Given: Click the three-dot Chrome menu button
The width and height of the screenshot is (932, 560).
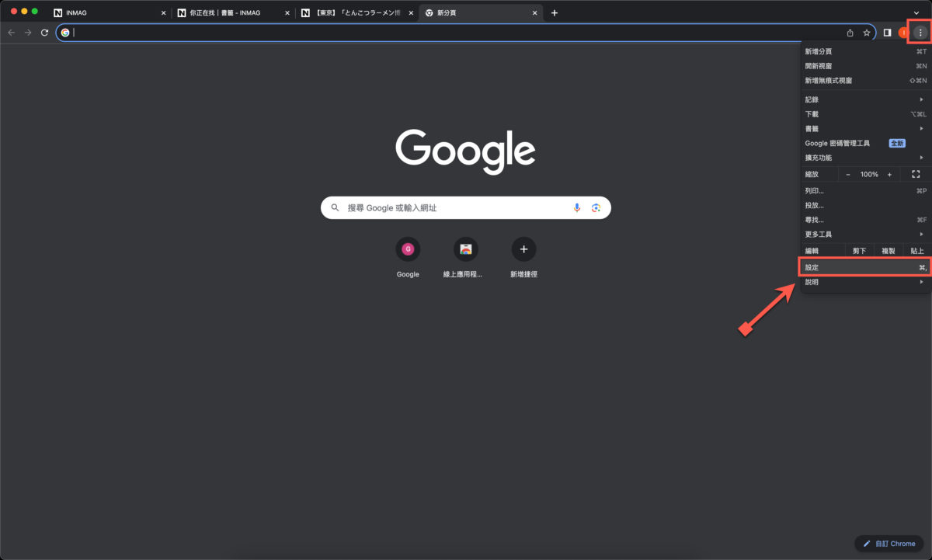Looking at the screenshot, I should (920, 33).
